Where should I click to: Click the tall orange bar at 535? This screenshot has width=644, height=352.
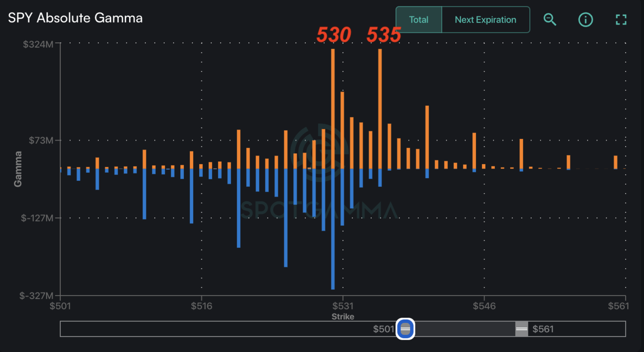pos(380,107)
